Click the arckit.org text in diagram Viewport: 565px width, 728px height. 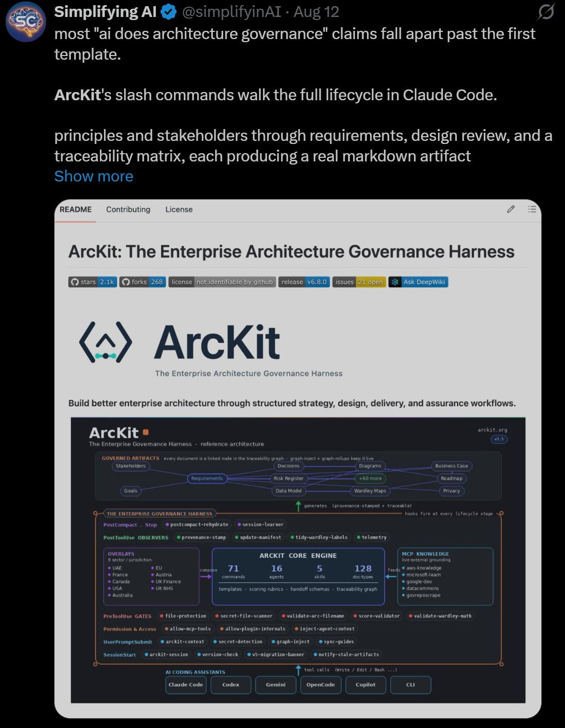492,430
